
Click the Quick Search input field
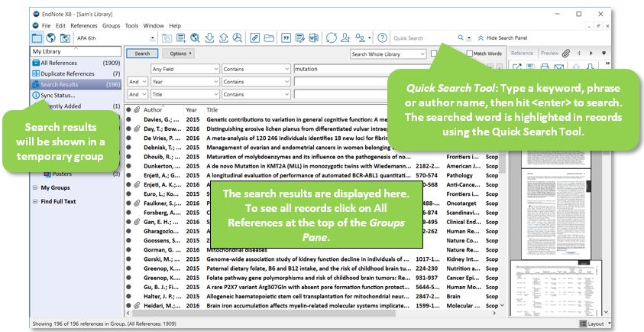pos(423,38)
